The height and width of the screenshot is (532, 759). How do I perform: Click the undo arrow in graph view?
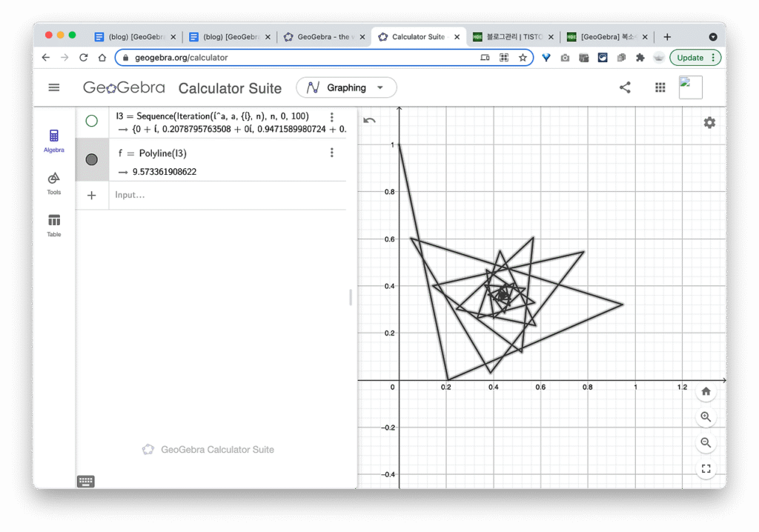tap(369, 121)
